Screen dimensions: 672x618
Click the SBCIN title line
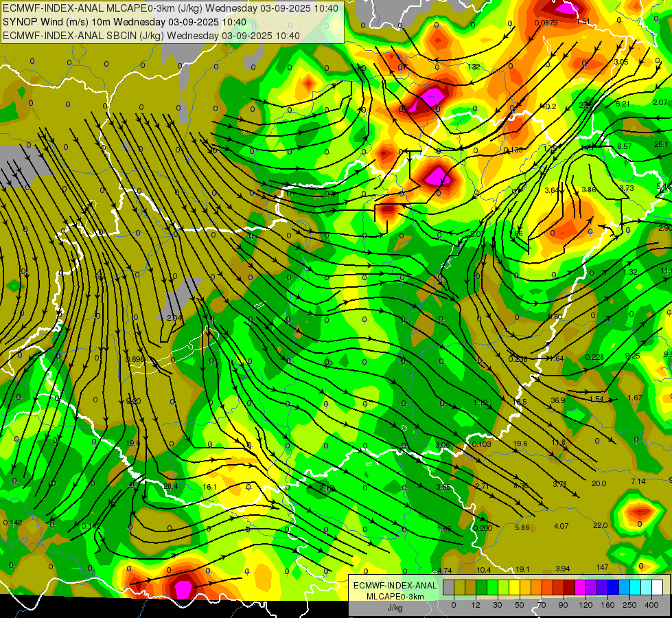tap(151, 36)
